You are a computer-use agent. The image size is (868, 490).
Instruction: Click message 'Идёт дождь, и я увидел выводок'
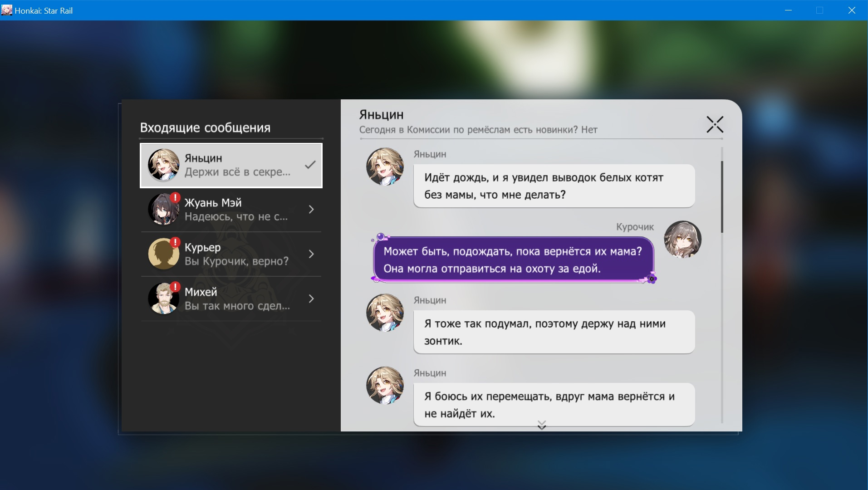(x=554, y=186)
